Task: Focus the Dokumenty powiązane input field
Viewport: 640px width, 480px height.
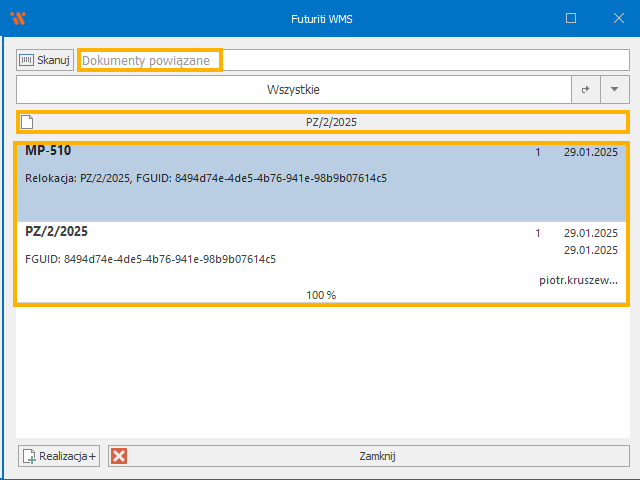Action: (x=150, y=60)
